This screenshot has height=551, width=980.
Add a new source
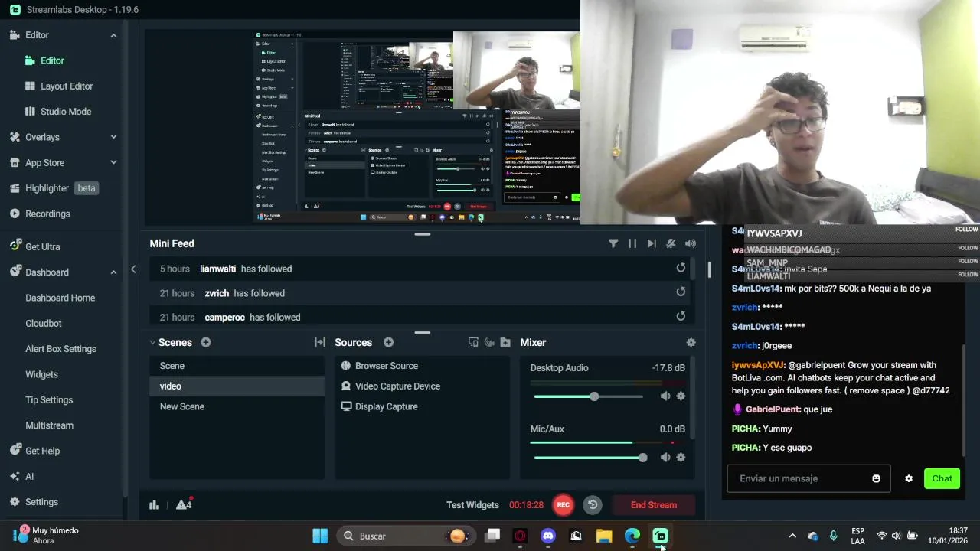point(388,342)
